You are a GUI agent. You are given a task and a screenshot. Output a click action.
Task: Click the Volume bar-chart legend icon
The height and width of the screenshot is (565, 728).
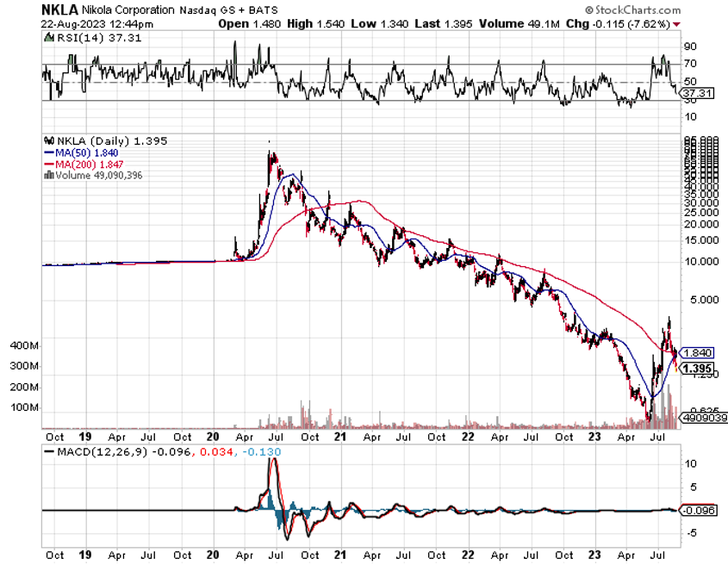[49, 175]
